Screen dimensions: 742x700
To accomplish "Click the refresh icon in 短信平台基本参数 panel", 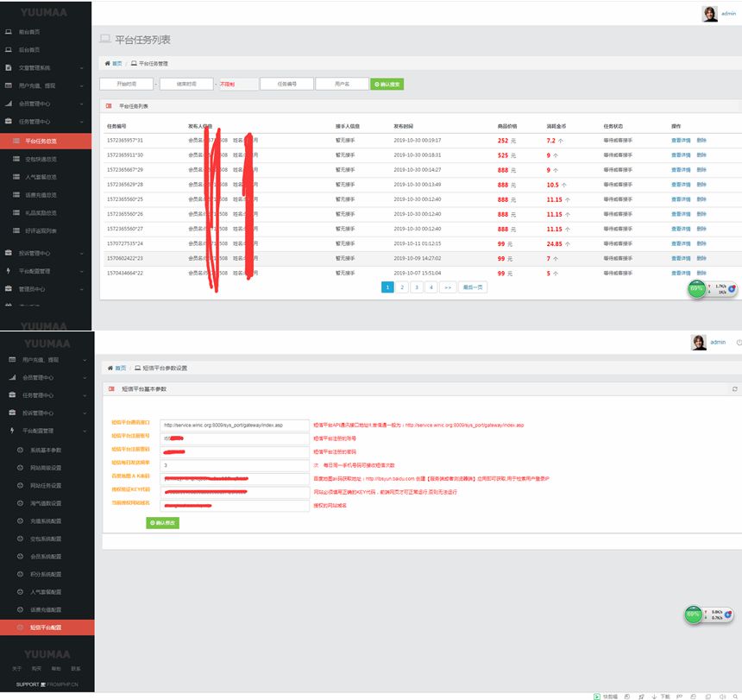I will click(x=734, y=389).
